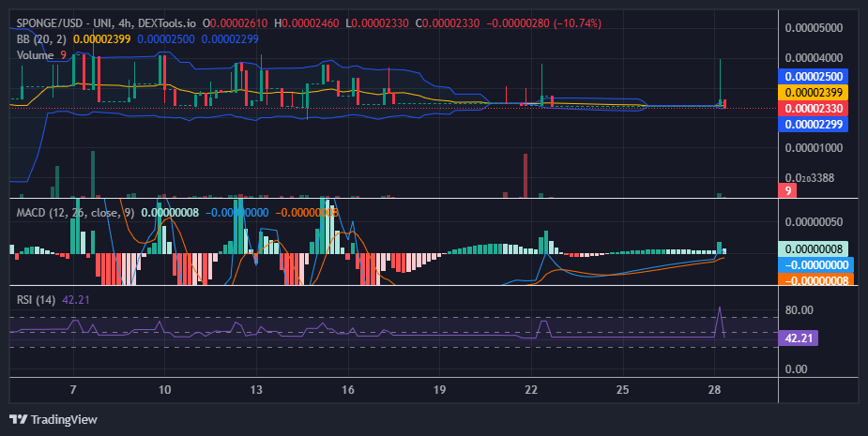Click the purple RSI 42.21 value tag
Viewport: 868px width, 436px height.
click(798, 338)
